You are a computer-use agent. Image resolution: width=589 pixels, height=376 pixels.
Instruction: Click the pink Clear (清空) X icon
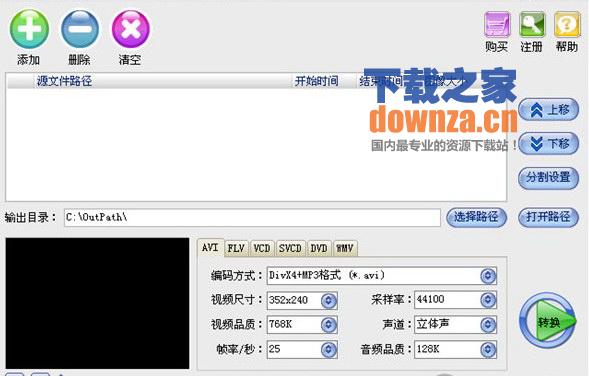tap(131, 29)
